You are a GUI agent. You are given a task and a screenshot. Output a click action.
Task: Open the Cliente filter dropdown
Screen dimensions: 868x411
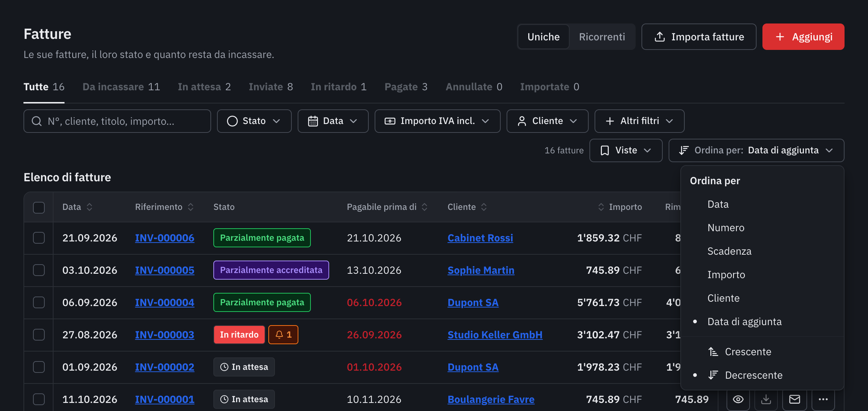pyautogui.click(x=547, y=121)
